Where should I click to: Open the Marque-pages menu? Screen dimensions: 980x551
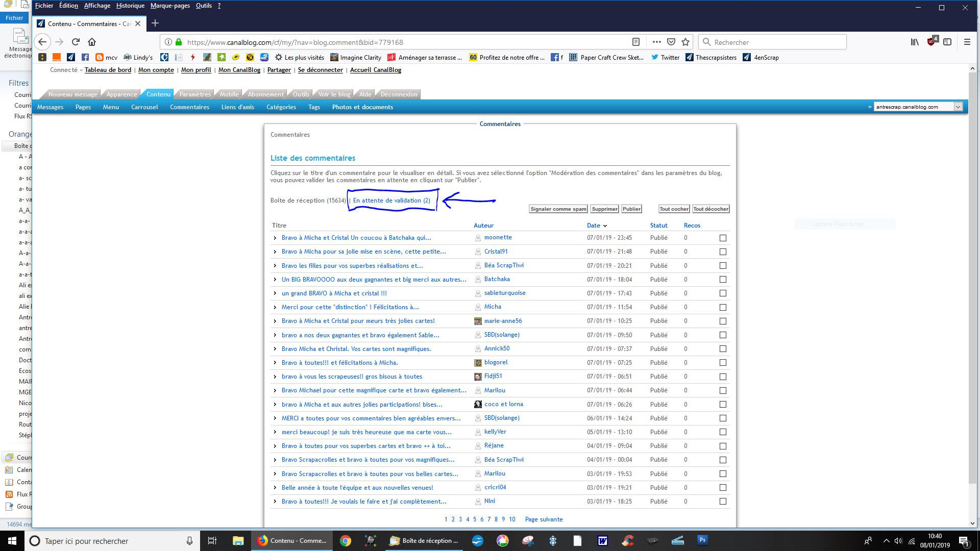coord(170,6)
